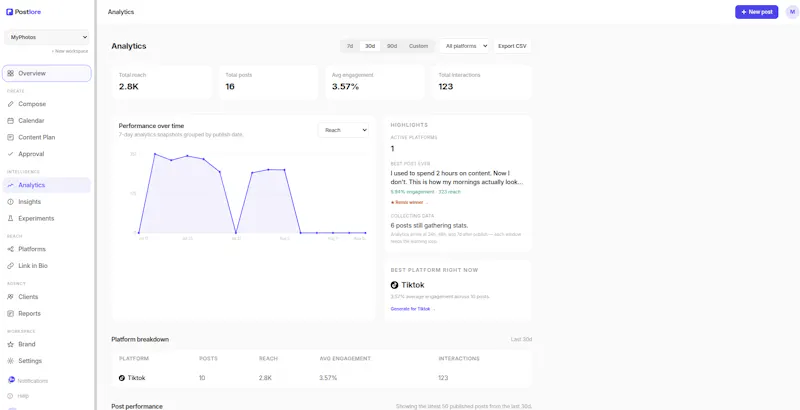This screenshot has height=410, width=800.
Task: Click the Postlore logo icon
Action: coord(9,12)
